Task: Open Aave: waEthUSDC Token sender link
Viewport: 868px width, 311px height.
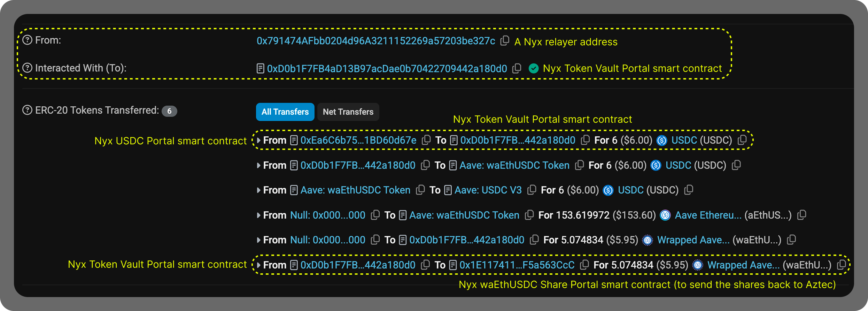Action: click(x=355, y=190)
